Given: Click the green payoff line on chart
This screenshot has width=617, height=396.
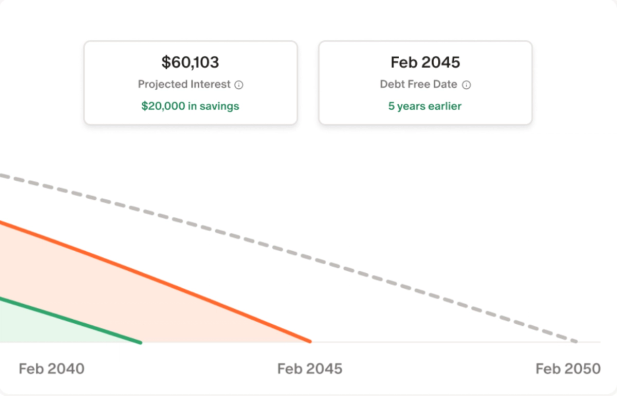Looking at the screenshot, I should pos(71,321).
